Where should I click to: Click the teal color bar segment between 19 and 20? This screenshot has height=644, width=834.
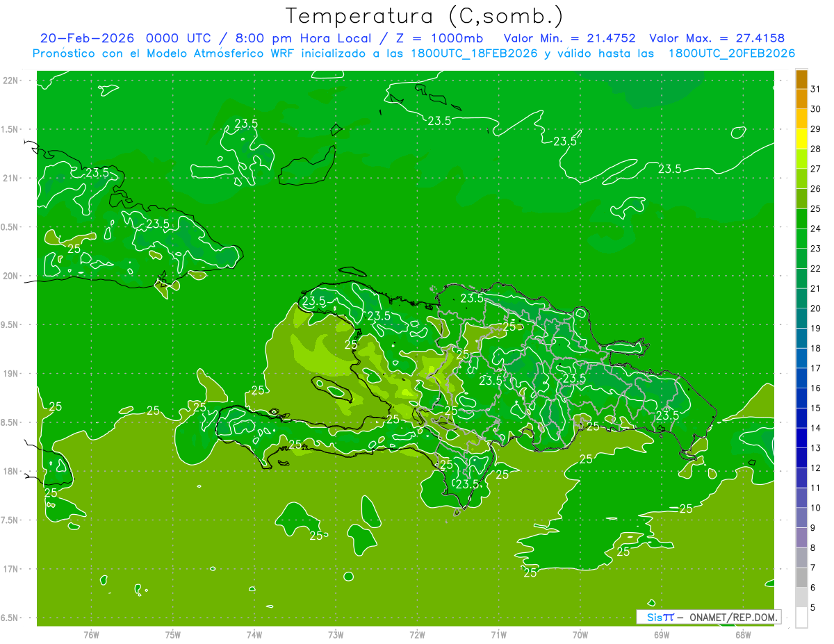801,318
